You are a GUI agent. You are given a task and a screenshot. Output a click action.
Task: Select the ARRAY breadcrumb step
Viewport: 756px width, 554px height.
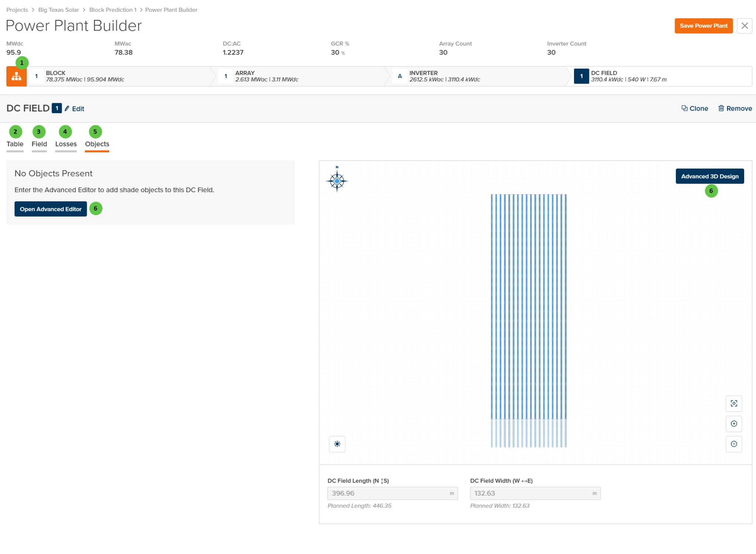coord(301,76)
